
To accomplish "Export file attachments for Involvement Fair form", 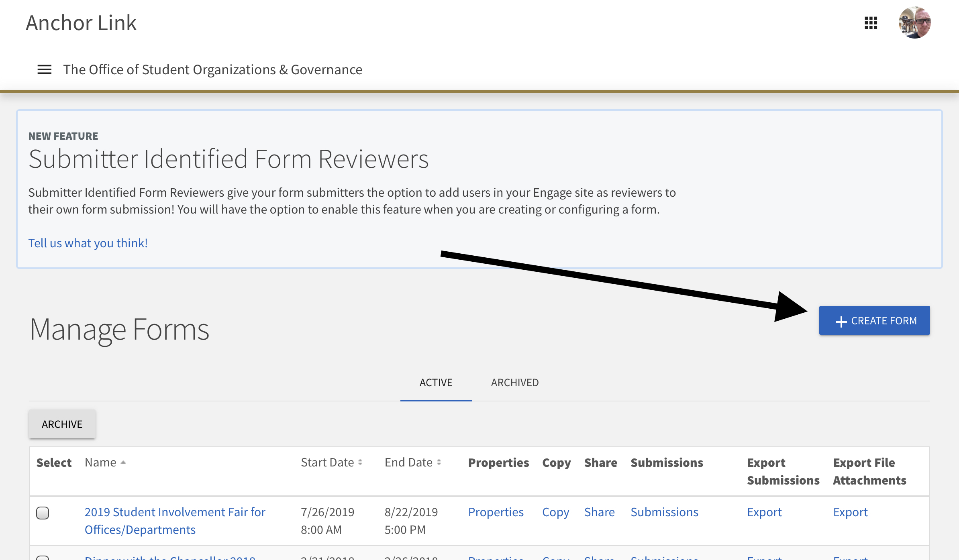I will coord(850,512).
